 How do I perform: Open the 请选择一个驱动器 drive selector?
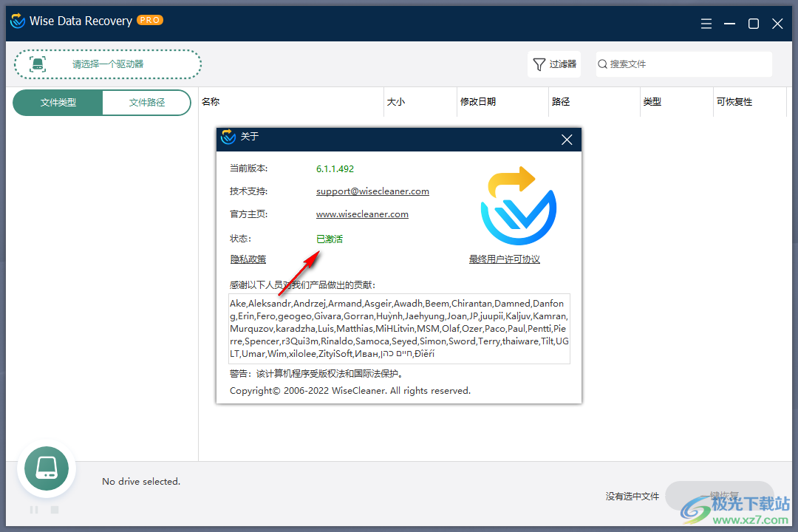(x=108, y=64)
